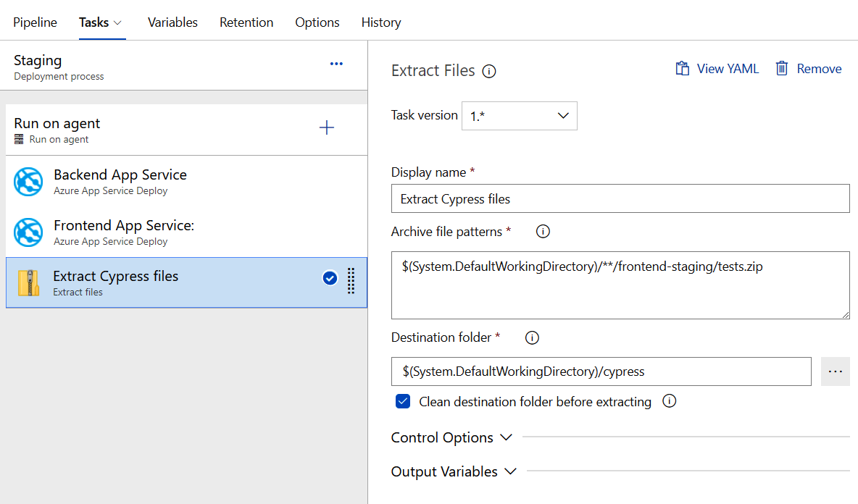The height and width of the screenshot is (504, 858).
Task: Click the Extract Cypress files drag handle
Action: click(351, 281)
